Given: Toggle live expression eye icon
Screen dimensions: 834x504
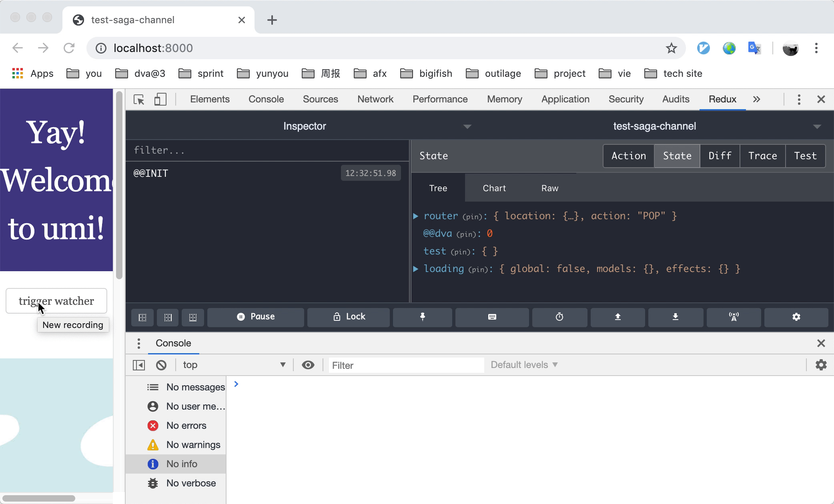Looking at the screenshot, I should (308, 365).
